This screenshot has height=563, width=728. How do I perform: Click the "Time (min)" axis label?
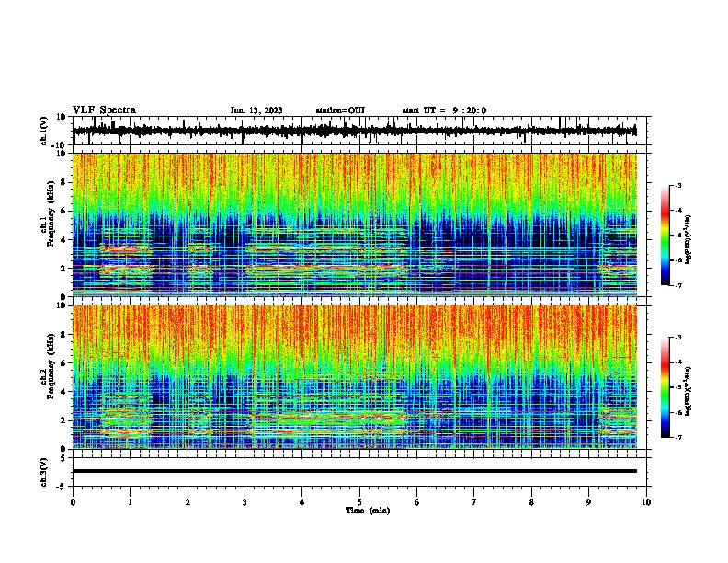pyautogui.click(x=368, y=511)
